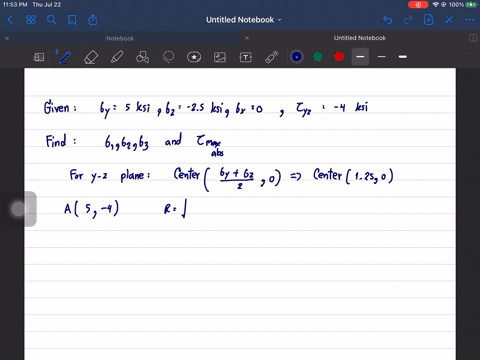Tap the 'A(5,-4)' handwritten point

click(x=91, y=209)
